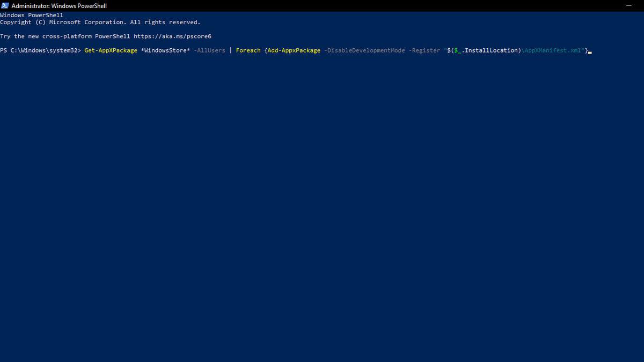
Task: Click the PS C:\Windows\system32 prompt text
Action: (x=40, y=50)
